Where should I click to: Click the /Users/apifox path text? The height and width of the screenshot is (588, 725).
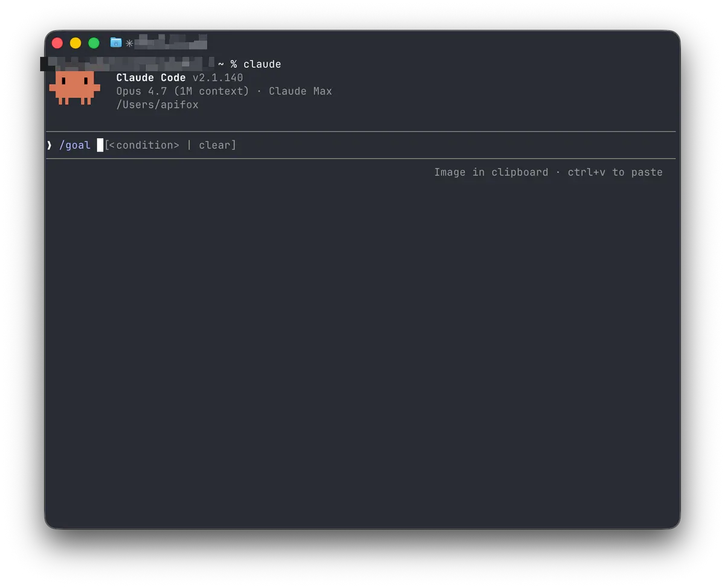(158, 105)
